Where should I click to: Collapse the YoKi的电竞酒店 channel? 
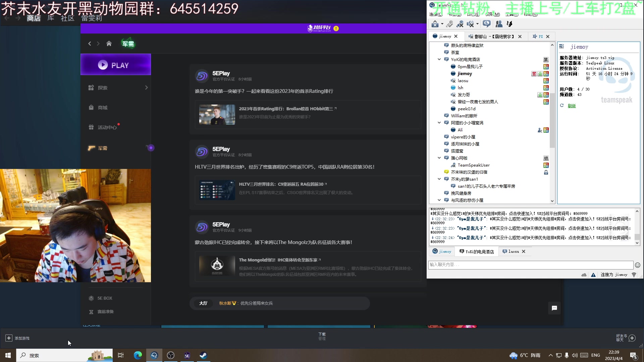[439, 59]
